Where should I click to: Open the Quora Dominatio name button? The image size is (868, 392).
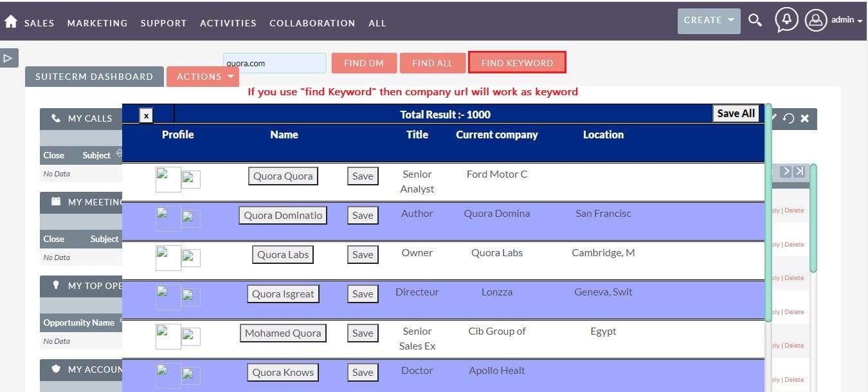click(283, 216)
